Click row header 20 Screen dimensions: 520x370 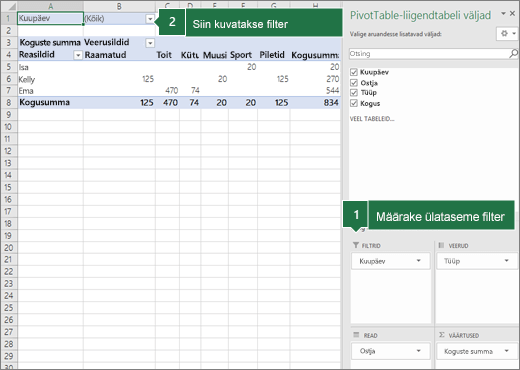point(9,248)
